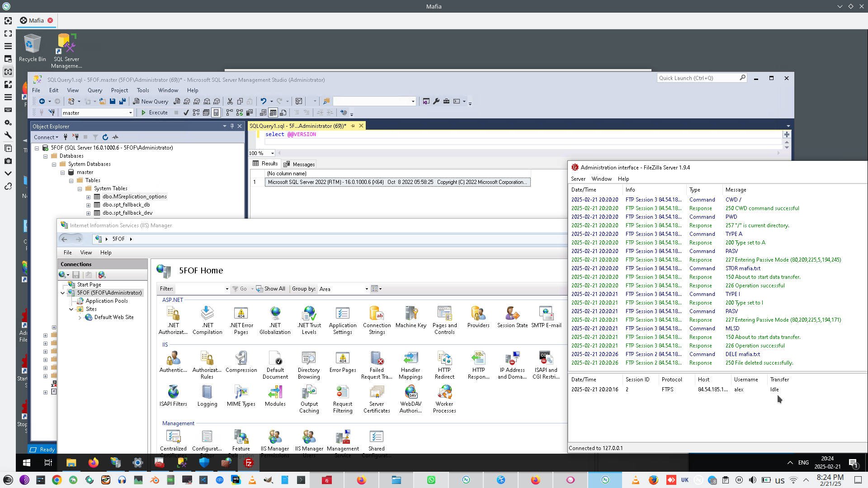The image size is (868, 488).
Task: Click the Refresh icon in Object Explorer
Action: (105, 137)
